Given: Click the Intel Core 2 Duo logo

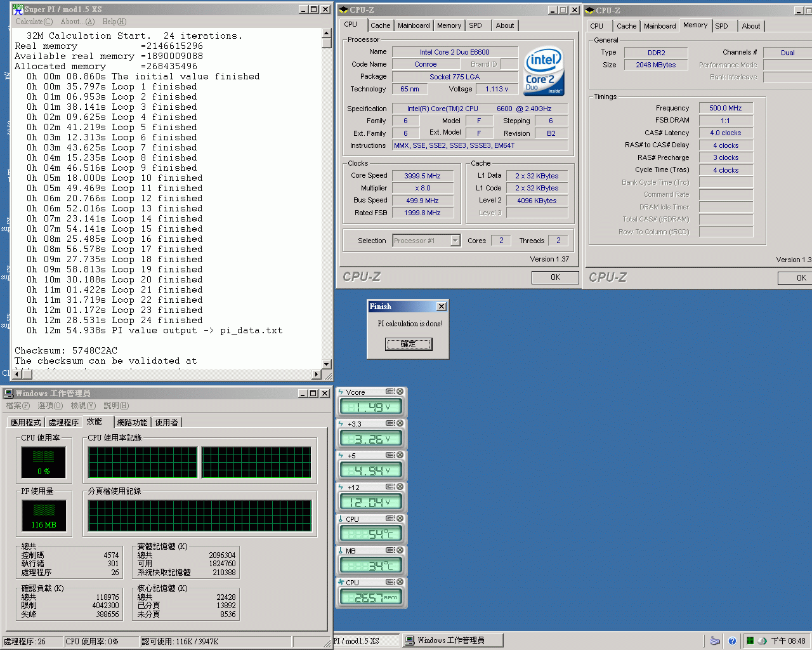Looking at the screenshot, I should (544, 71).
